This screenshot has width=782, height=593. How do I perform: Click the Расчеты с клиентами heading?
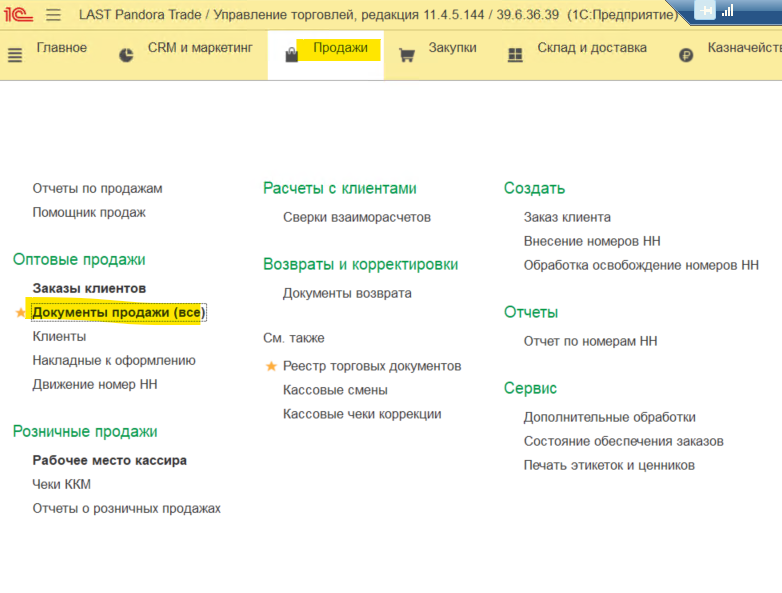pyautogui.click(x=340, y=189)
